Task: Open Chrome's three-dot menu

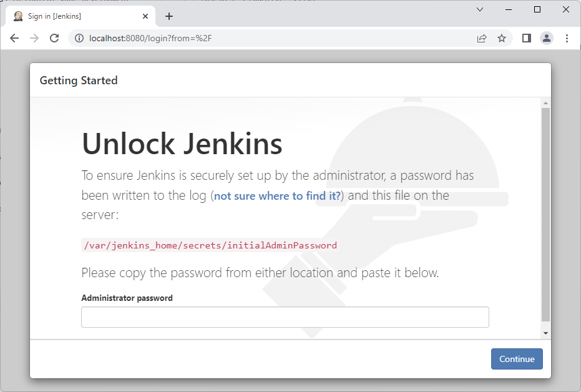Action: tap(567, 38)
